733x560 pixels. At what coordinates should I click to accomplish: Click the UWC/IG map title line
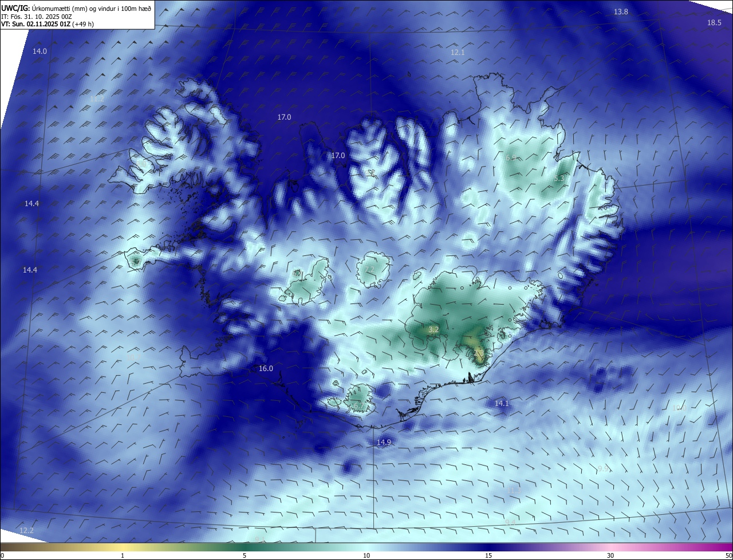(76, 8)
